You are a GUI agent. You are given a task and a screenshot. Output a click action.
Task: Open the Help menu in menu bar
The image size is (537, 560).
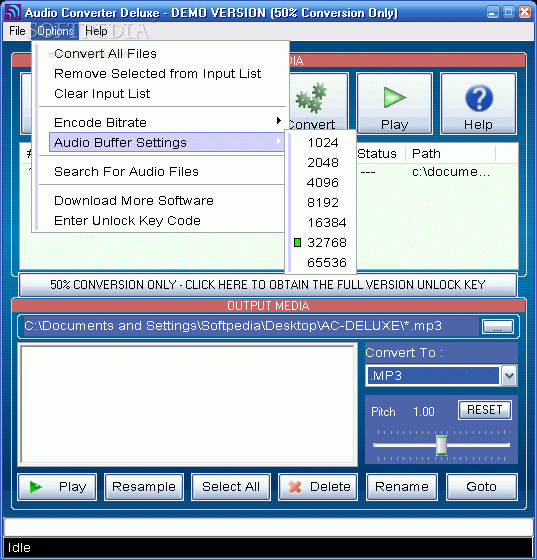click(96, 31)
